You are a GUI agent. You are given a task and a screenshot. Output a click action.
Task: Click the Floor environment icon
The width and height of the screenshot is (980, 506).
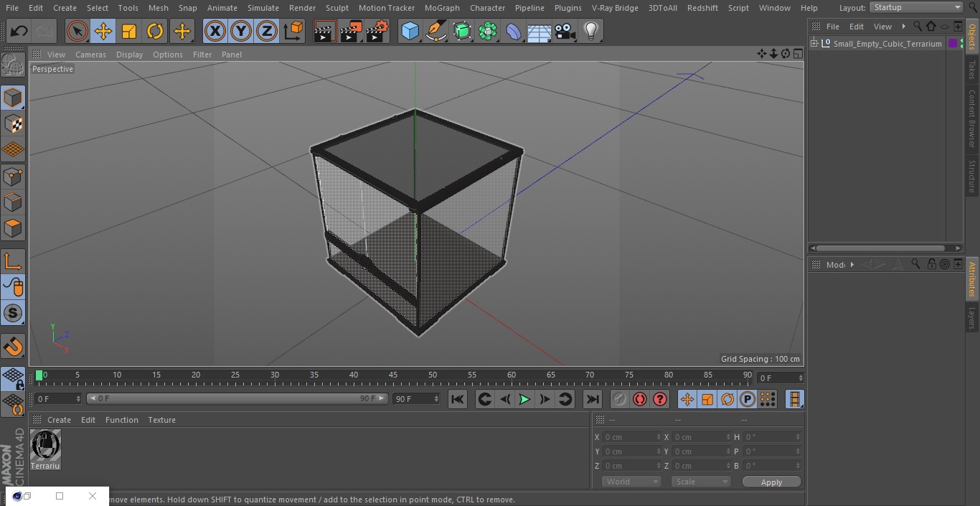[x=540, y=31]
